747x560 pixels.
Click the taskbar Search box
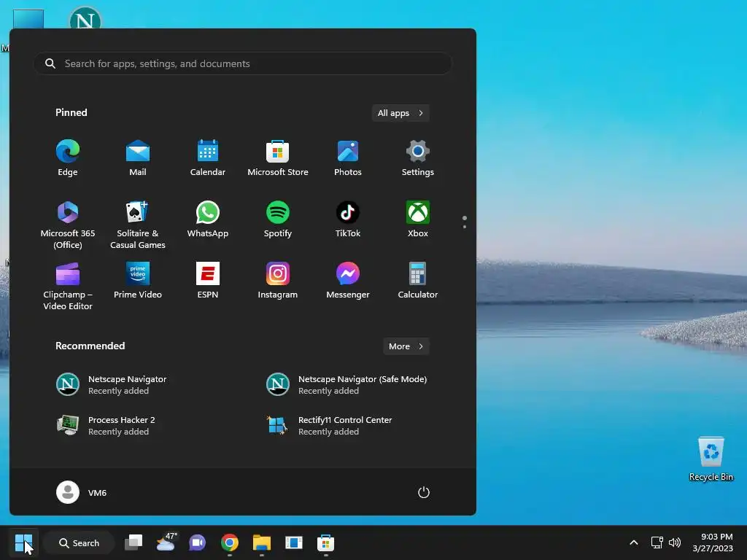click(x=79, y=542)
